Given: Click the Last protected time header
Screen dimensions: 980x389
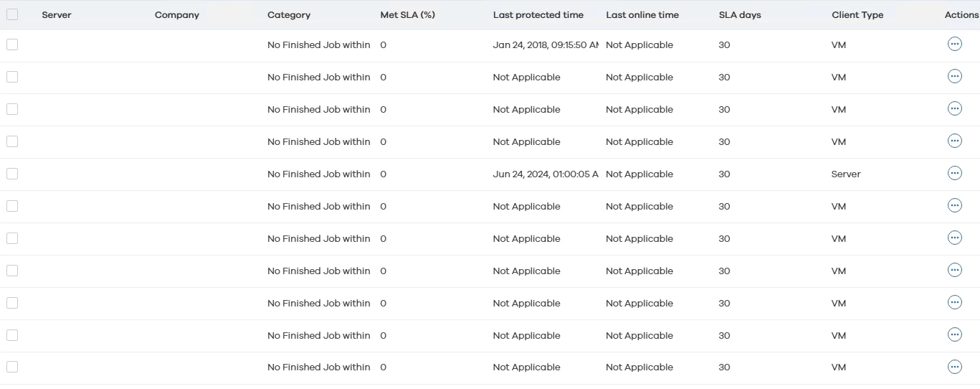Looking at the screenshot, I should pos(538,15).
